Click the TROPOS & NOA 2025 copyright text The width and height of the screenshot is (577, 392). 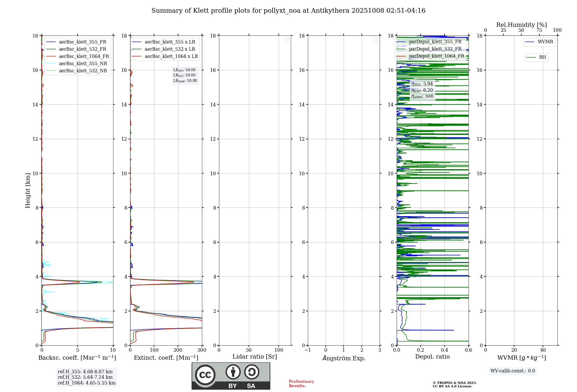click(x=454, y=383)
